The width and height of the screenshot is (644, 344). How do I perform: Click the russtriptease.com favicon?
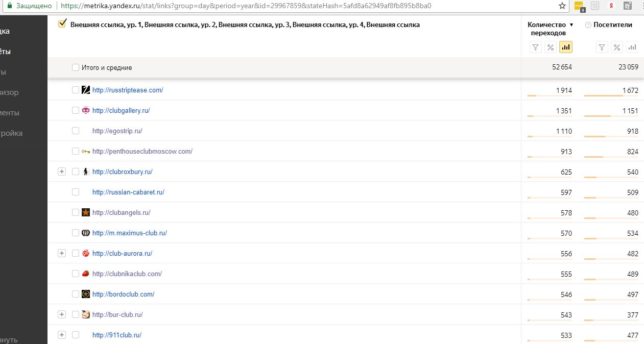[x=86, y=90]
